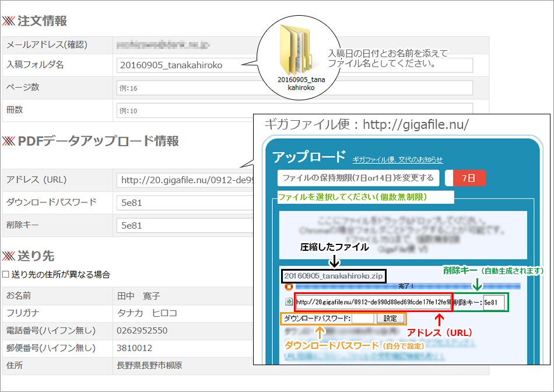
Task: Click the postal code 3810012
Action: (134, 348)
